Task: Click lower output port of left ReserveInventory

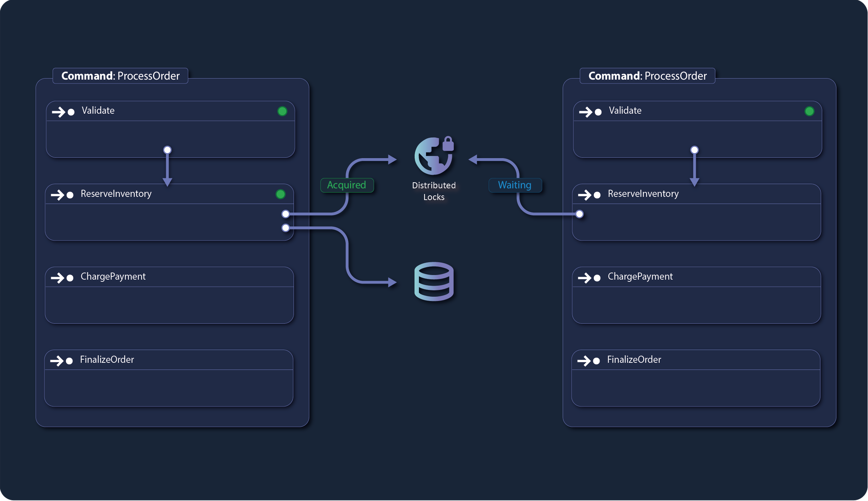Action: pyautogui.click(x=285, y=228)
